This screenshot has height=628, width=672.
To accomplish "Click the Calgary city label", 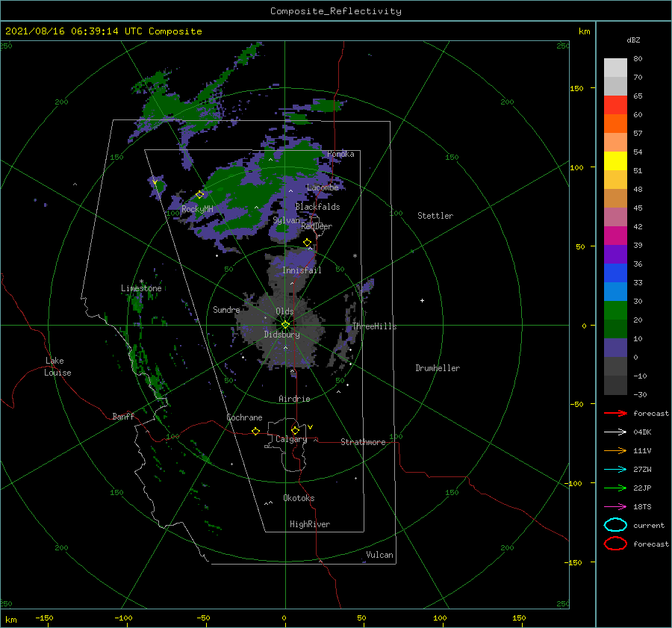I will 291,439.
